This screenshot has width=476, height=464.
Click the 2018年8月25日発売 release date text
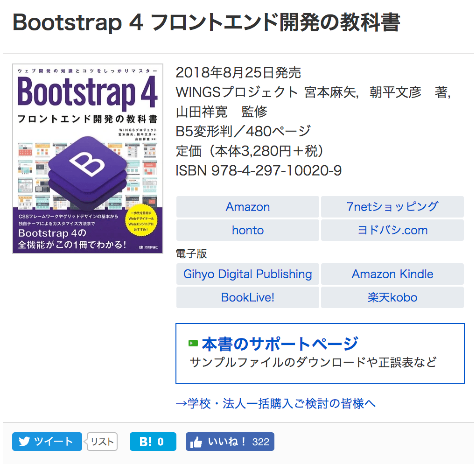point(238,72)
